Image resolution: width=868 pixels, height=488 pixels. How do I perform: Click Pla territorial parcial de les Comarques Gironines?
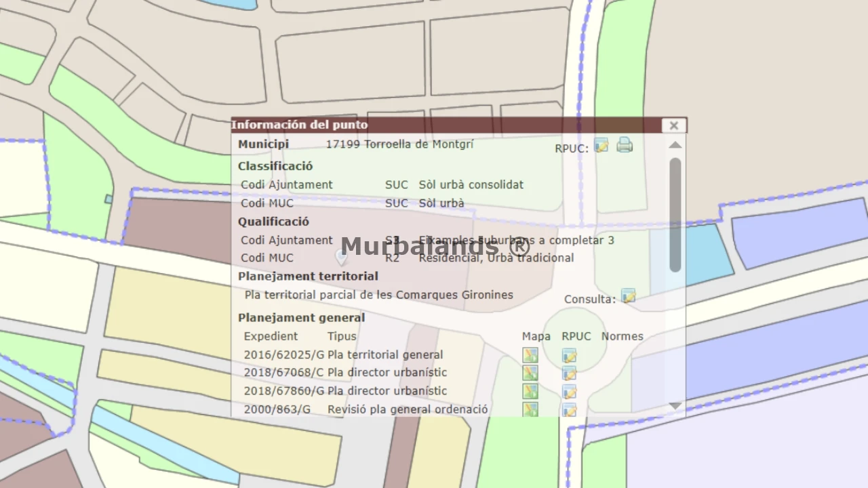(x=378, y=295)
